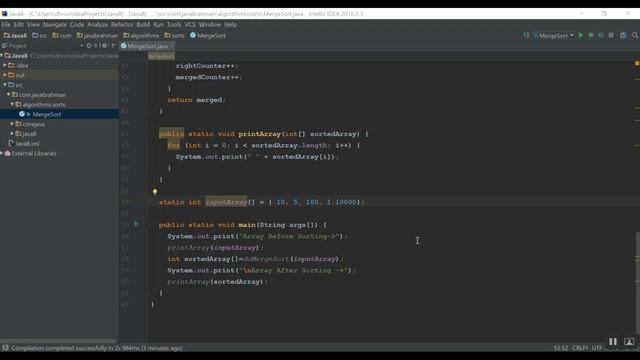Open the Code menu
The image size is (640, 360).
[x=77, y=24]
